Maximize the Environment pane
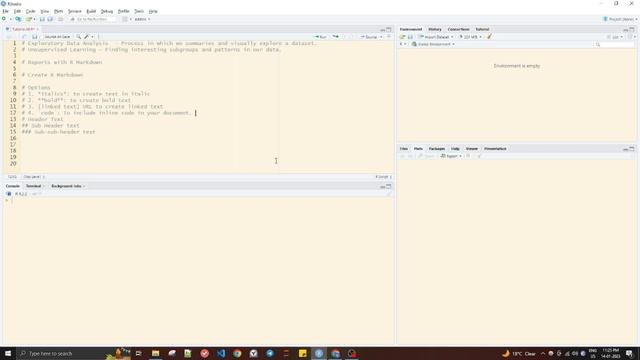Image resolution: width=640 pixels, height=360 pixels. pos(632,29)
